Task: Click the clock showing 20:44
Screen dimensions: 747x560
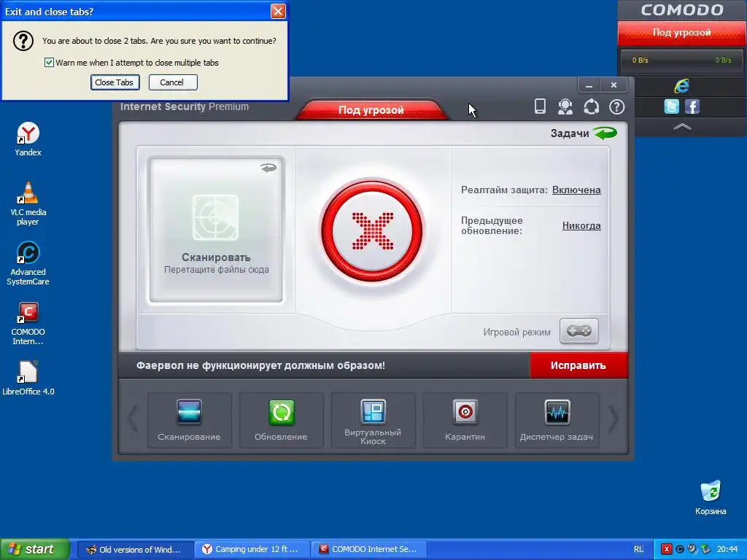Action: pyautogui.click(x=727, y=549)
